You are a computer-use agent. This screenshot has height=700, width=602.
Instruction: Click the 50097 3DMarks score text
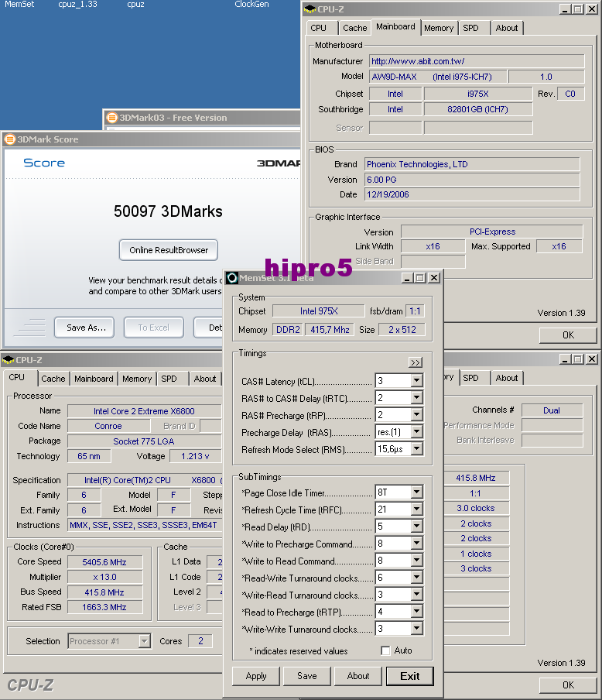pyautogui.click(x=168, y=211)
